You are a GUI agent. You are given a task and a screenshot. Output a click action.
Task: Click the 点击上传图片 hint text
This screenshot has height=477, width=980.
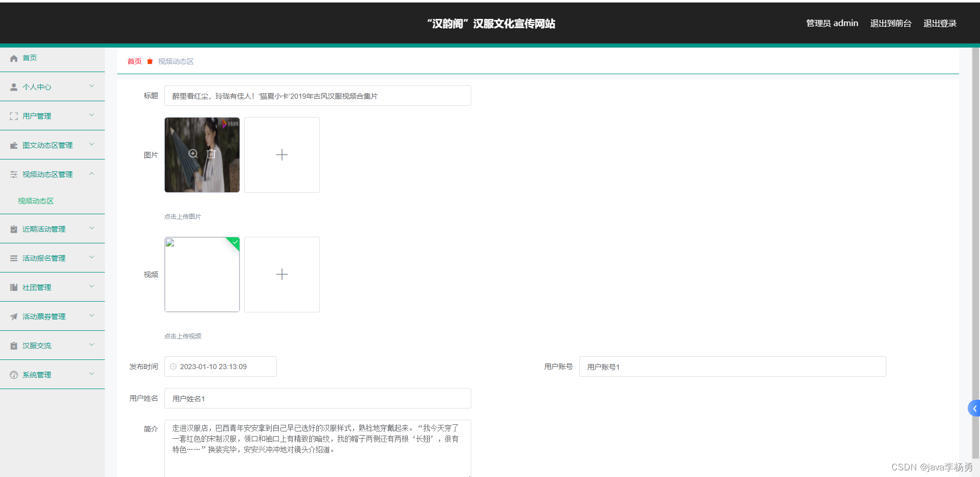[183, 217]
